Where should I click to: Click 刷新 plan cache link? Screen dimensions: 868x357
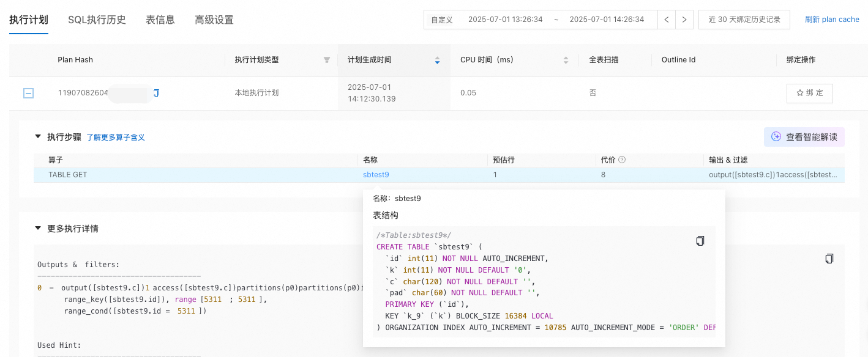point(832,20)
